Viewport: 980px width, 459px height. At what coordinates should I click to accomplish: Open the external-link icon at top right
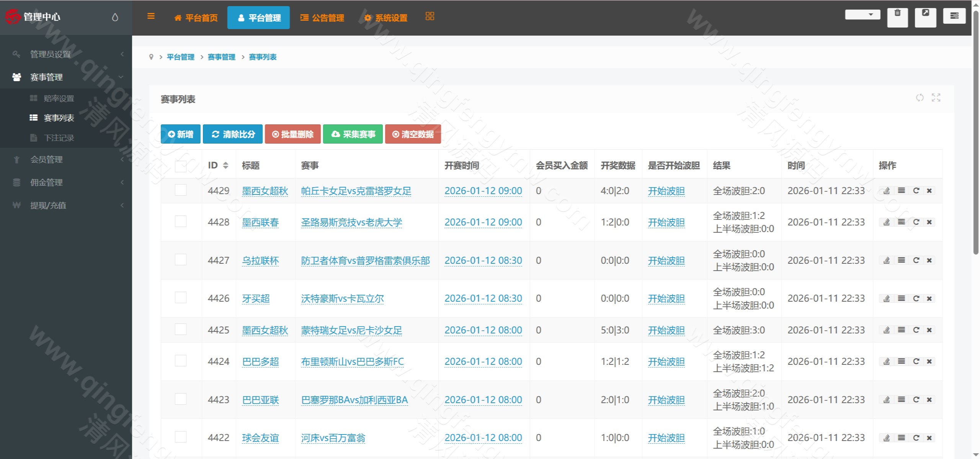[x=926, y=17]
